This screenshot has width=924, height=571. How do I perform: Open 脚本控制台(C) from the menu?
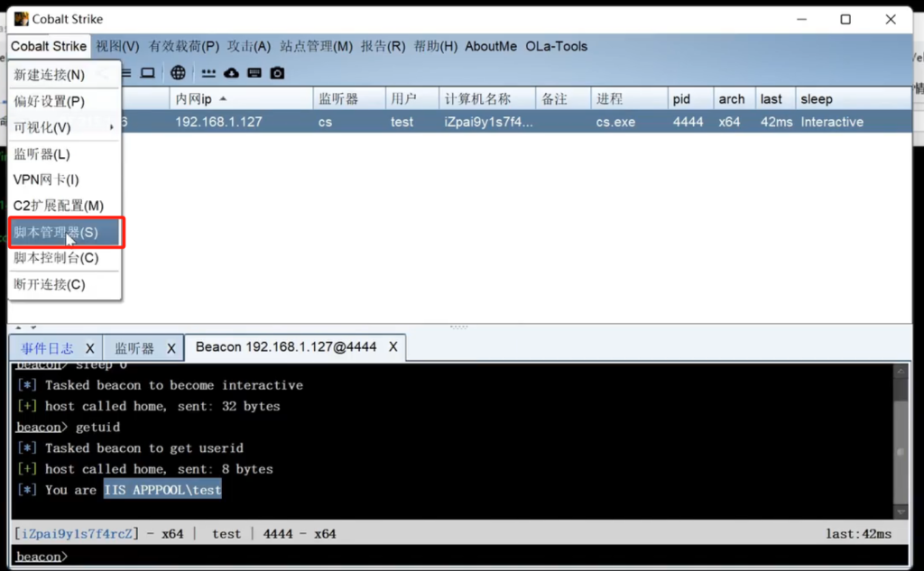coord(65,258)
